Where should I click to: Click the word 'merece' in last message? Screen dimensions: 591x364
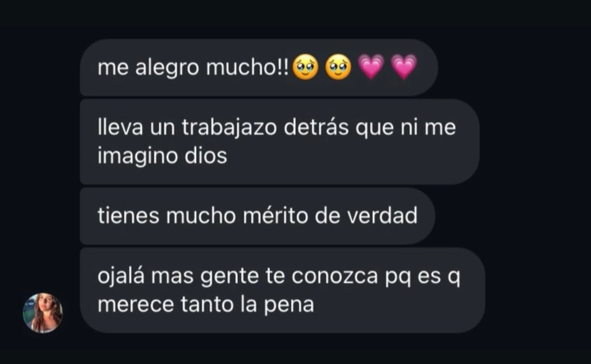pyautogui.click(x=136, y=305)
